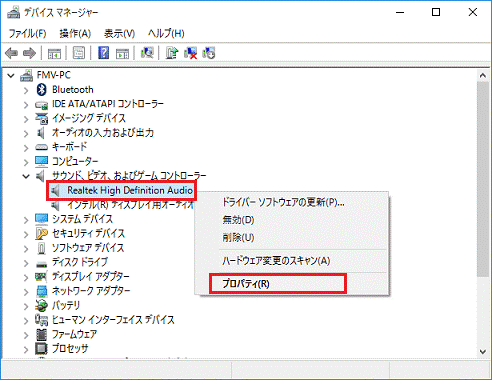The width and height of the screenshot is (492, 380).
Task: Expand IDE ATA/ATAPI コントローラー category
Action: [x=26, y=104]
